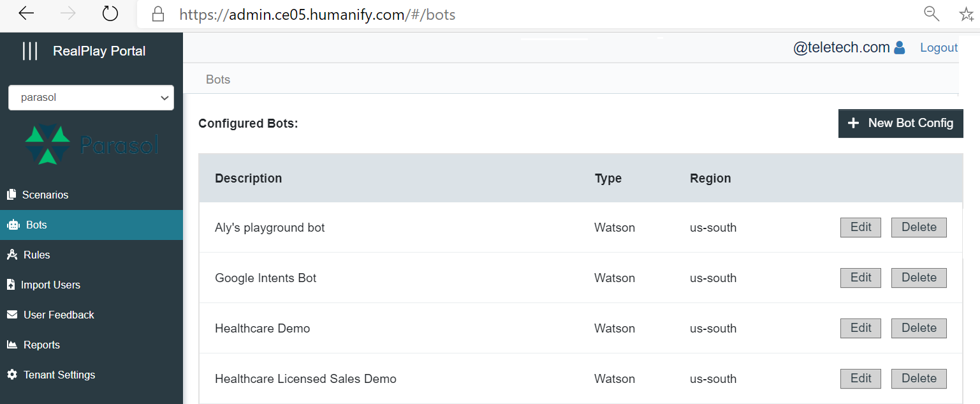Click the RealPlay Portal title
The height and width of the screenshot is (404, 980).
click(x=99, y=51)
